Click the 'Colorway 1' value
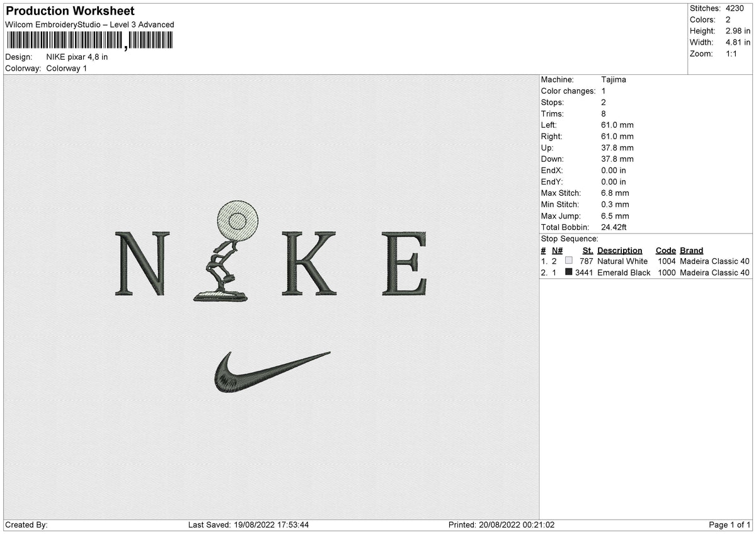This screenshot has height=534, width=756. (67, 68)
